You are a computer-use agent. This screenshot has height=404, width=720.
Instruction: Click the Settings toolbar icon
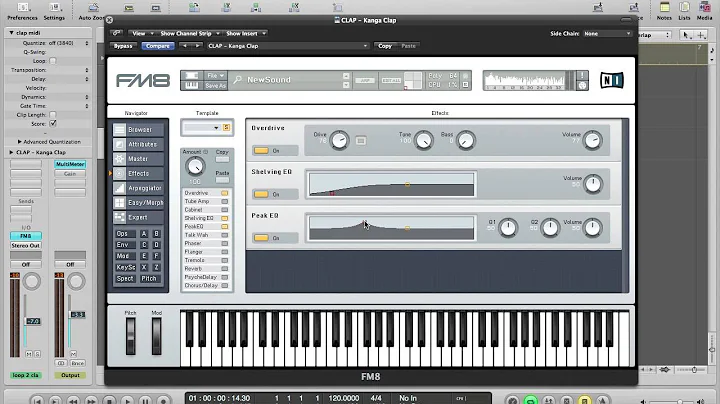[x=54, y=7]
